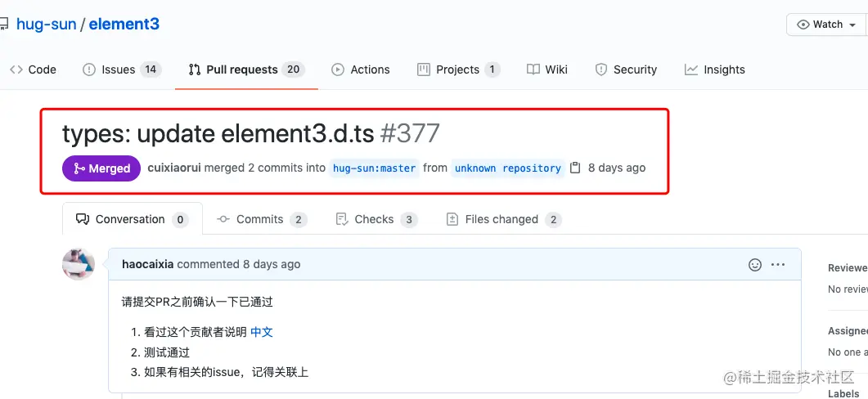This screenshot has height=399, width=868.
Task: Switch to the Files changed tab
Action: 504,219
